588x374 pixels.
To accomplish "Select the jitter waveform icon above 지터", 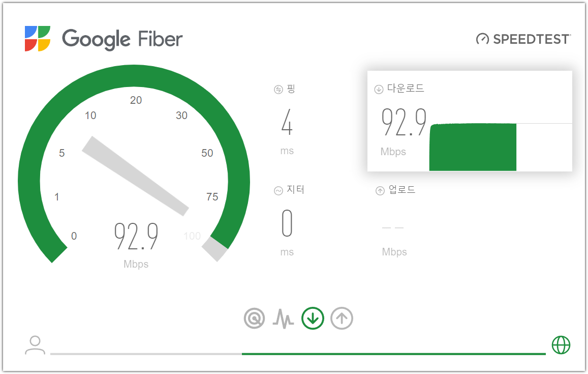I will (278, 190).
